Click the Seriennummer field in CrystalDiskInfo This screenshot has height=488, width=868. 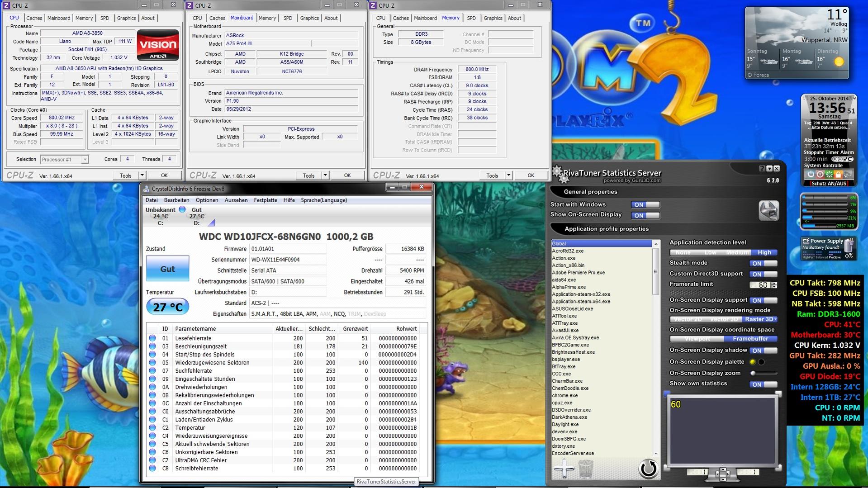(288, 260)
